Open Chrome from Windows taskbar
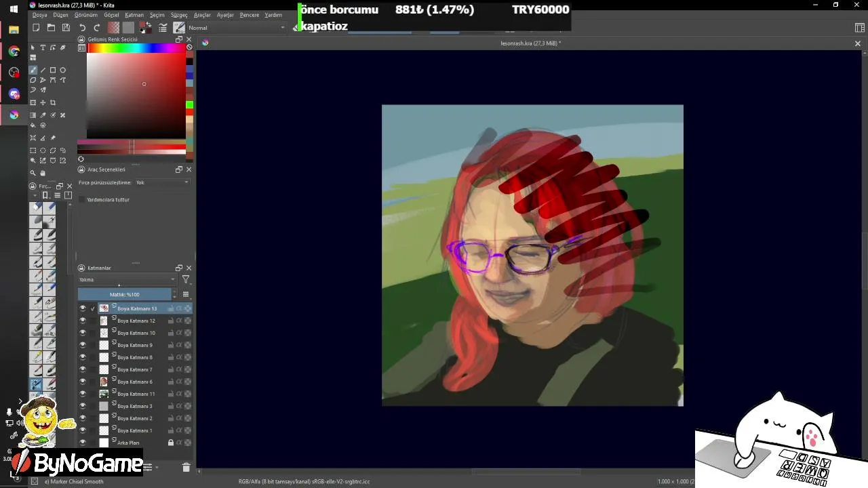The image size is (868, 488). (x=14, y=52)
